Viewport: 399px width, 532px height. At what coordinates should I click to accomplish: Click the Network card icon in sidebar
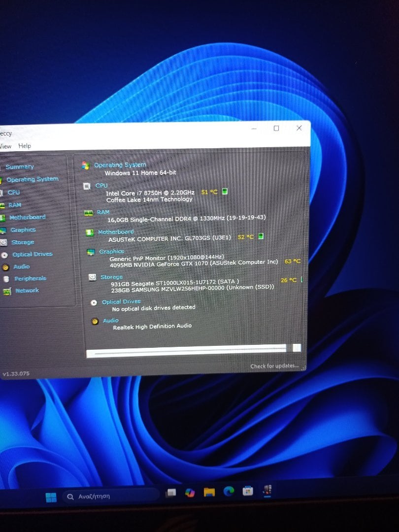click(7, 291)
